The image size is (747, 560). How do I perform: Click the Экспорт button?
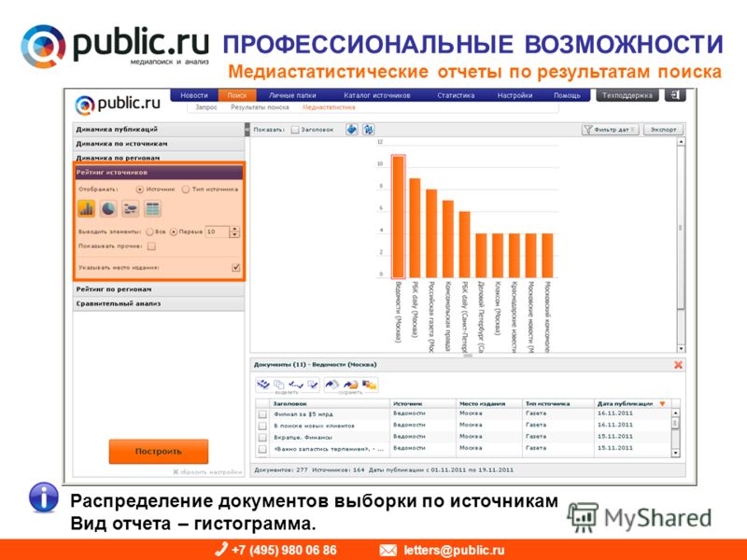663,130
